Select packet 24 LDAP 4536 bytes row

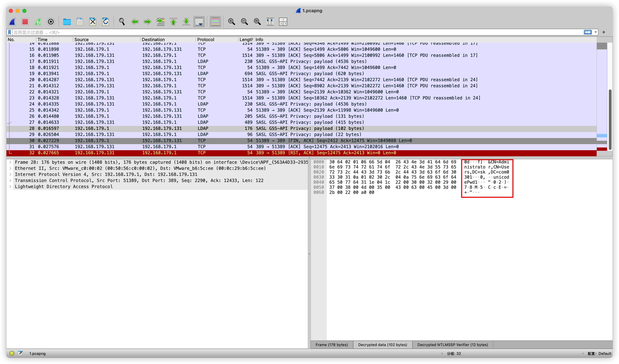point(301,104)
